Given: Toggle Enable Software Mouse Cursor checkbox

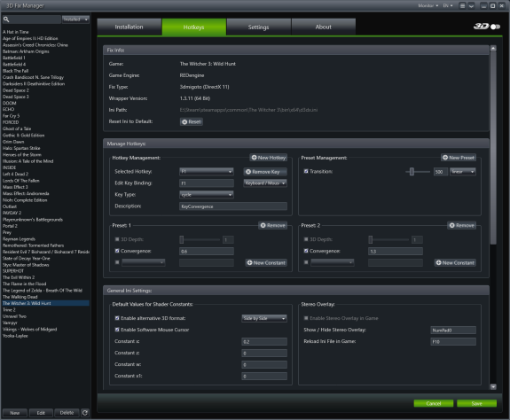Looking at the screenshot, I should pyautogui.click(x=117, y=330).
